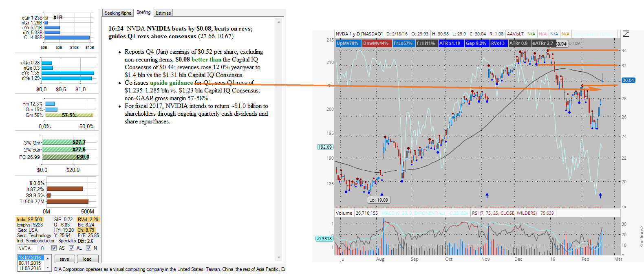The width and height of the screenshot is (644, 277).
Task: Click the C: 30.04 close value in header
Action: [x=478, y=34]
